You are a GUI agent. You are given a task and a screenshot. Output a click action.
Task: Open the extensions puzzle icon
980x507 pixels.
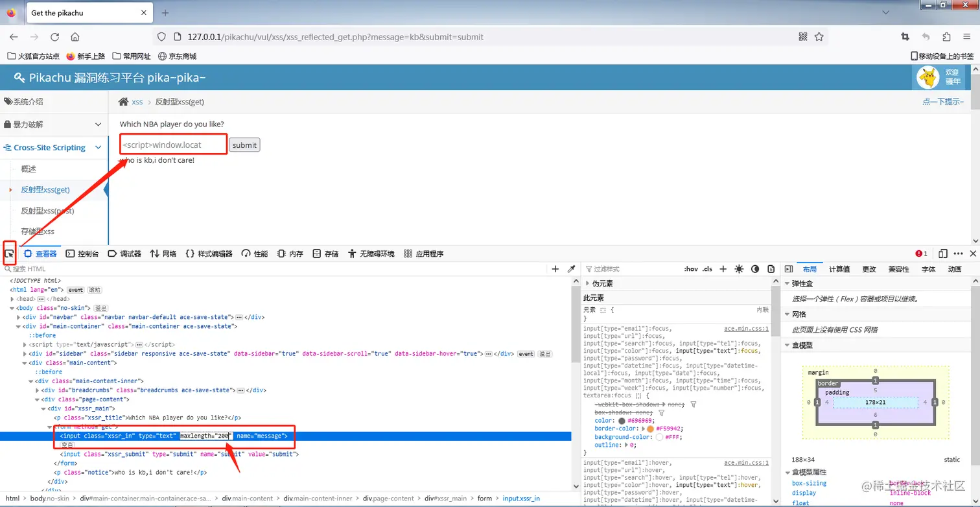[947, 37]
